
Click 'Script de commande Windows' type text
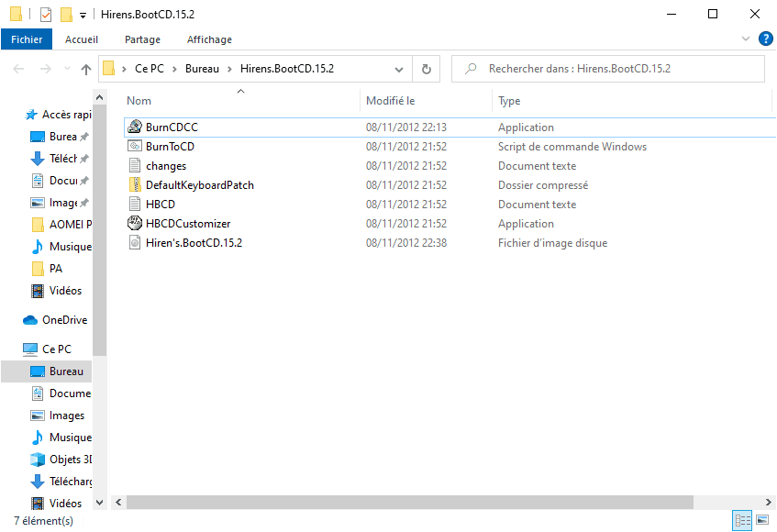tap(572, 147)
